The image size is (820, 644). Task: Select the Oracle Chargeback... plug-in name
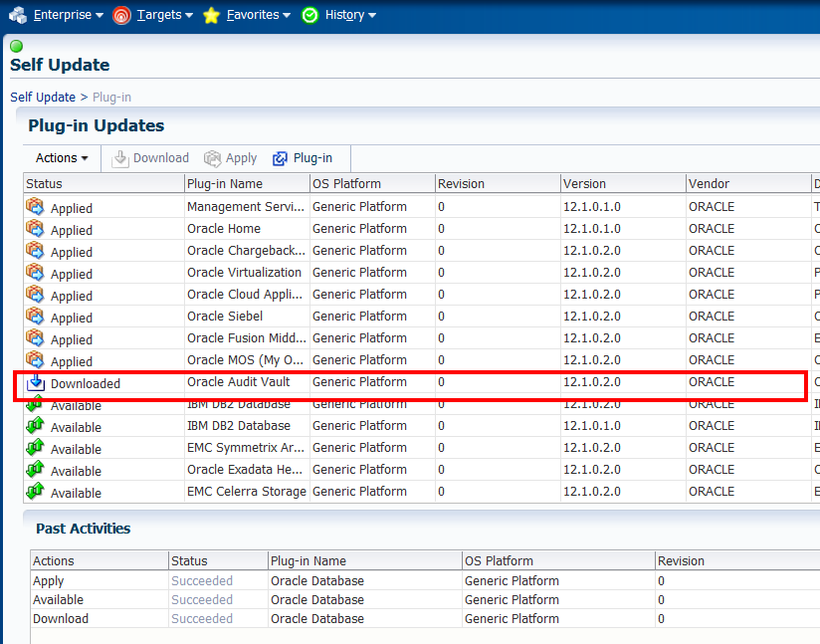point(247,251)
